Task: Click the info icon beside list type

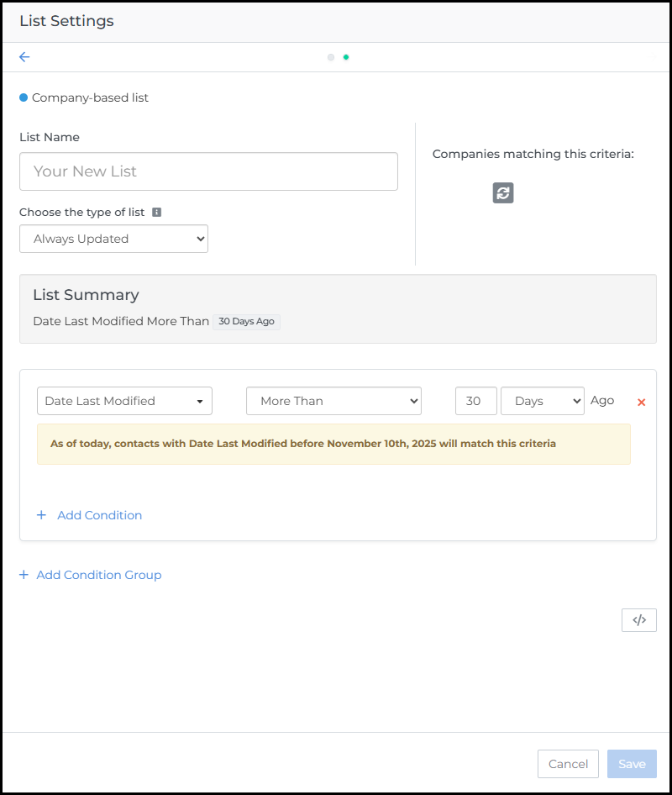Action: coord(157,213)
